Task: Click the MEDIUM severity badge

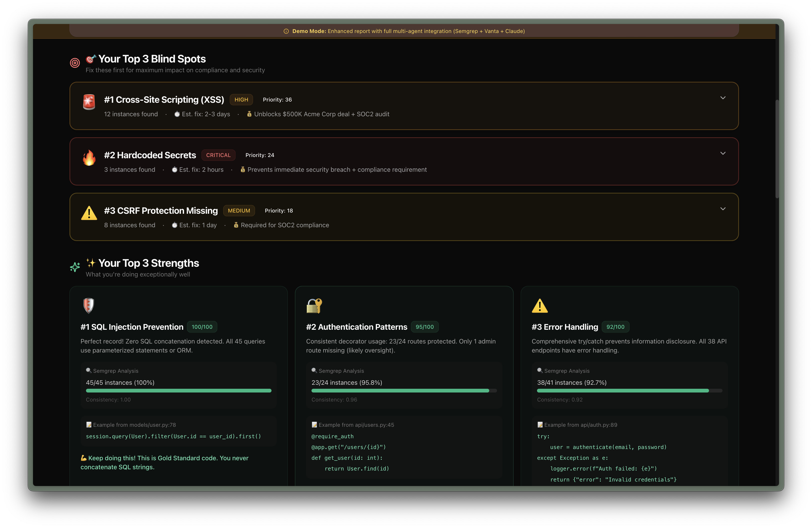Action: [239, 210]
